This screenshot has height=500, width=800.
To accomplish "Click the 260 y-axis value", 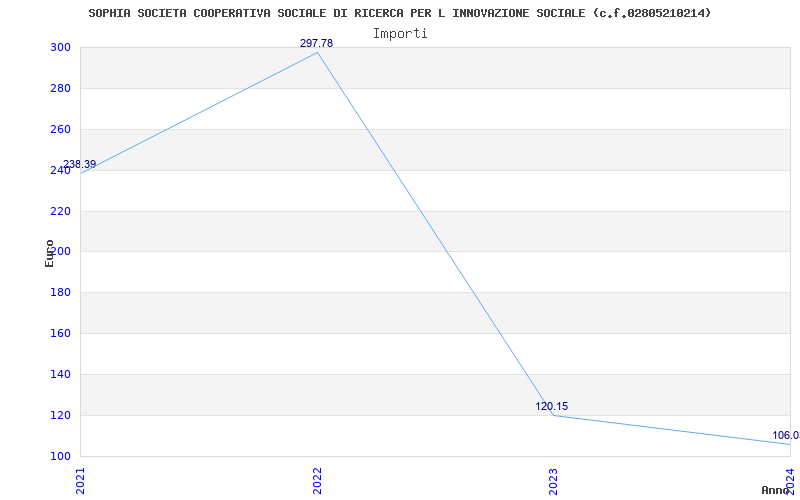I will (x=60, y=130).
